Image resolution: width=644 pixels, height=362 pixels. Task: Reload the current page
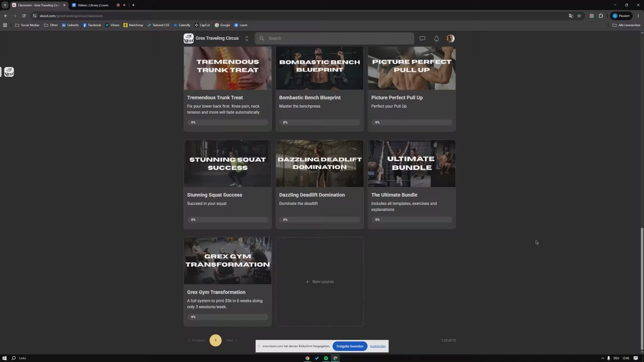coord(24,16)
